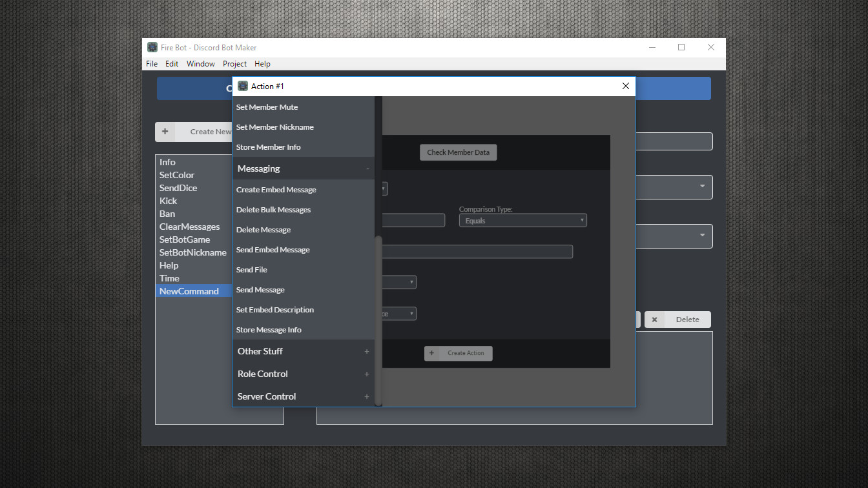The image size is (868, 488).
Task: Click the X icon on Delete button
Action: pos(654,320)
